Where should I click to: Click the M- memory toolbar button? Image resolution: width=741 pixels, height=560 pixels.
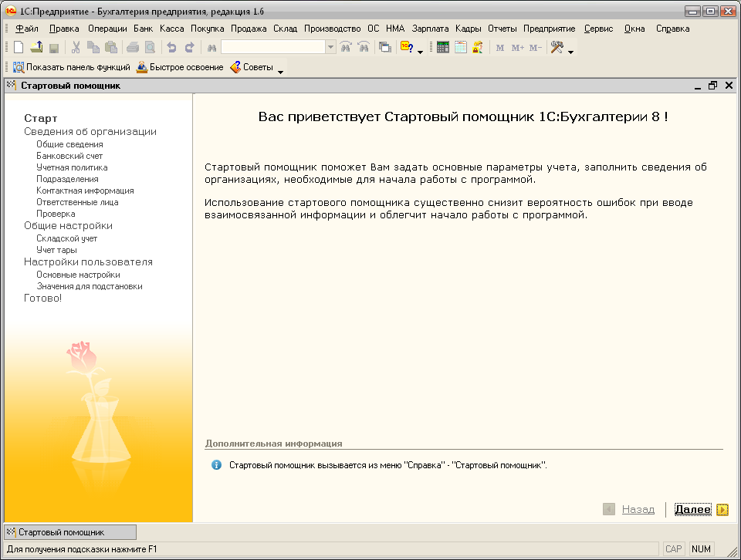click(x=535, y=48)
